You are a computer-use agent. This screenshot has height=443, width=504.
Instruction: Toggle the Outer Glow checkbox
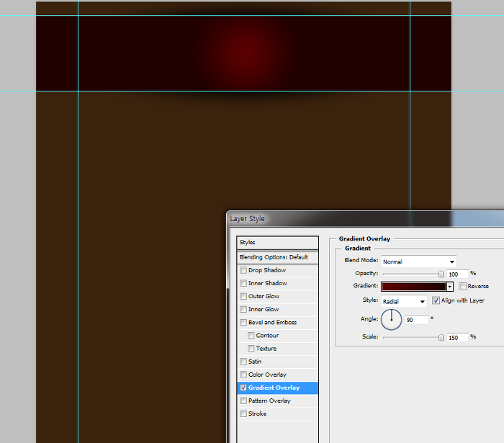tap(243, 296)
